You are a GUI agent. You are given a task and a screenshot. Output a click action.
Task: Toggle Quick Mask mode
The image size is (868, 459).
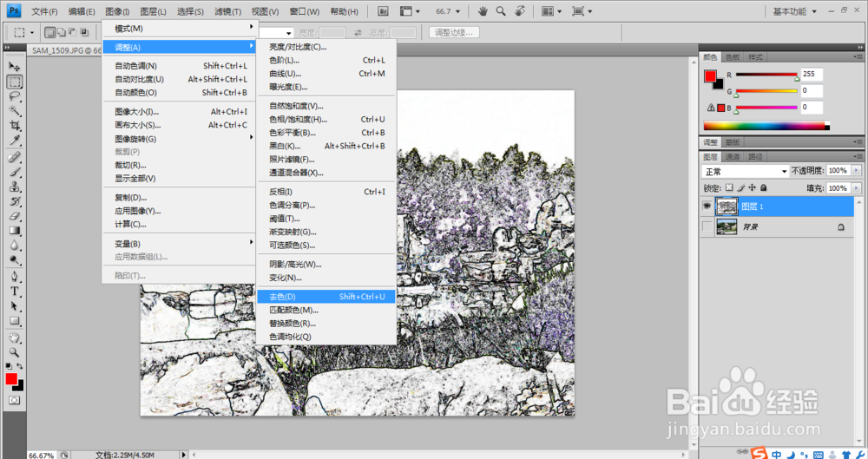tap(15, 400)
